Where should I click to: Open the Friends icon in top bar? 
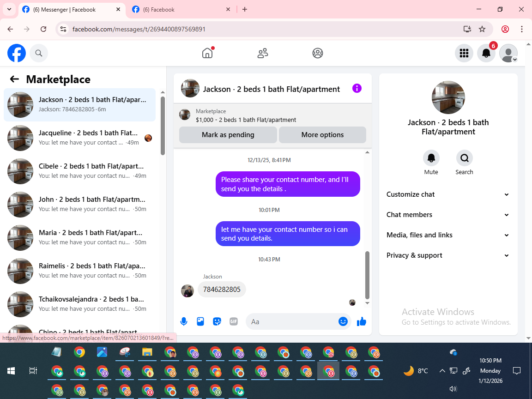pyautogui.click(x=263, y=53)
